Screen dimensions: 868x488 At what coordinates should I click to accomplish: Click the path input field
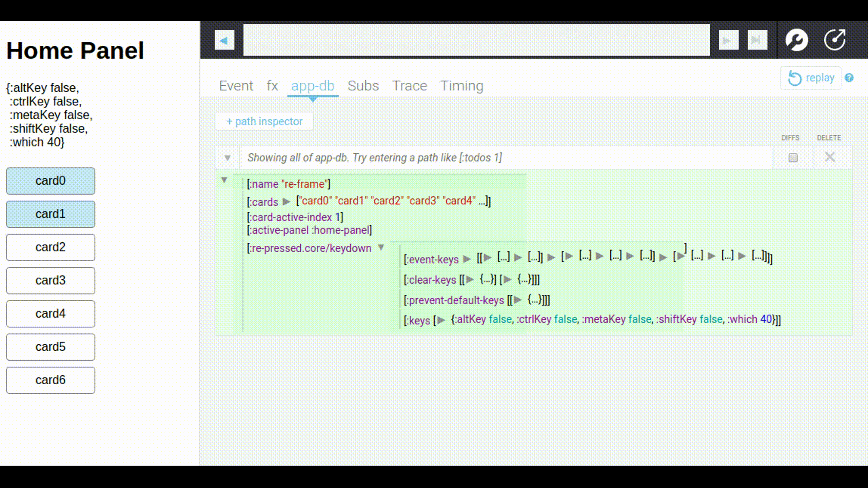click(x=505, y=158)
